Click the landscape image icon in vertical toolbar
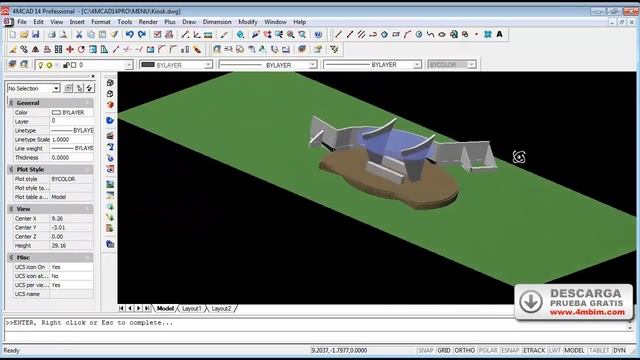 click(x=110, y=184)
